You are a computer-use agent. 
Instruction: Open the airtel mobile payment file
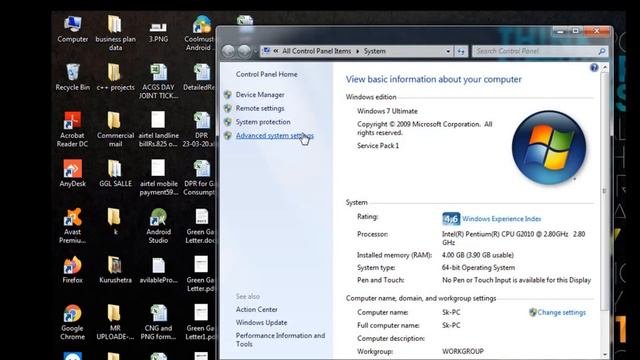pyautogui.click(x=158, y=178)
